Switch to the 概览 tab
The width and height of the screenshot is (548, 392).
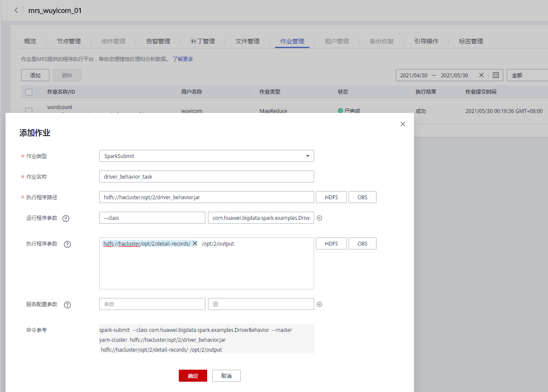(x=30, y=41)
